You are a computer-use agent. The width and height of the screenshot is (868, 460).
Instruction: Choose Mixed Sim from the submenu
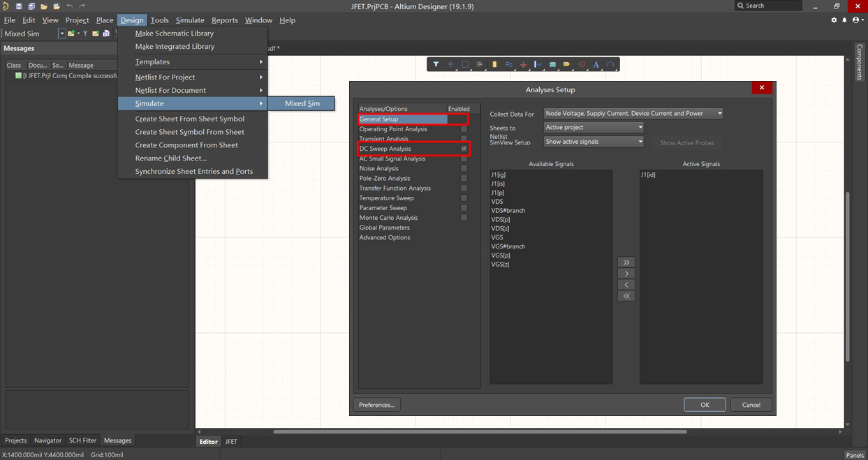click(x=302, y=103)
